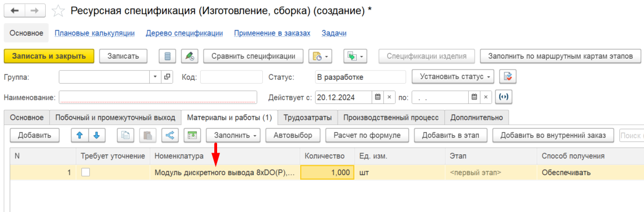Open the Плановые калькуляции link

[x=95, y=33]
